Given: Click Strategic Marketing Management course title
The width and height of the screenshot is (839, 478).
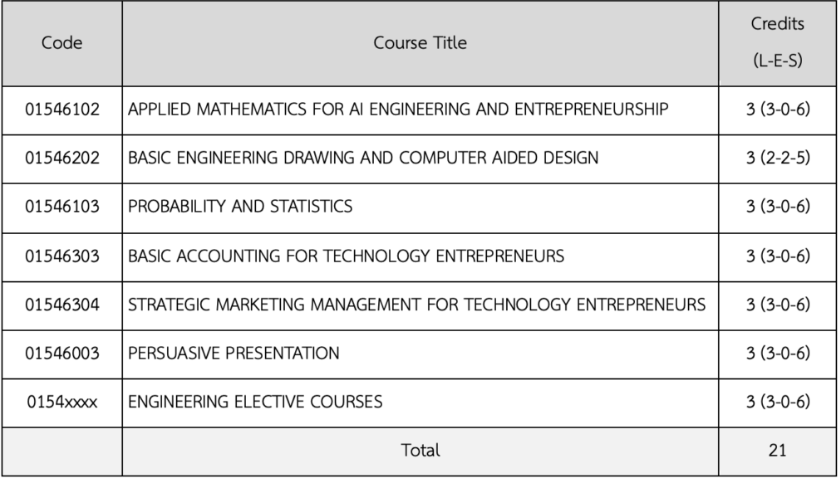Looking at the screenshot, I should click(417, 305).
